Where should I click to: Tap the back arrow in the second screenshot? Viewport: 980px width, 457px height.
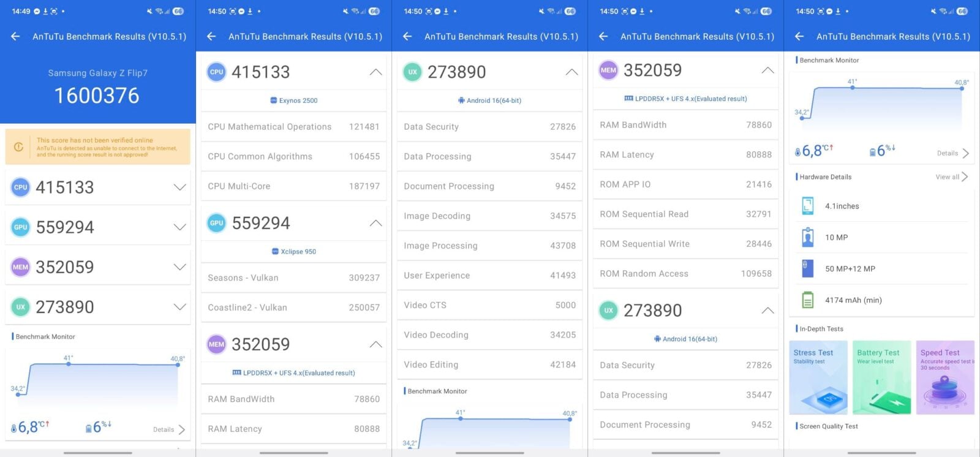coord(211,37)
